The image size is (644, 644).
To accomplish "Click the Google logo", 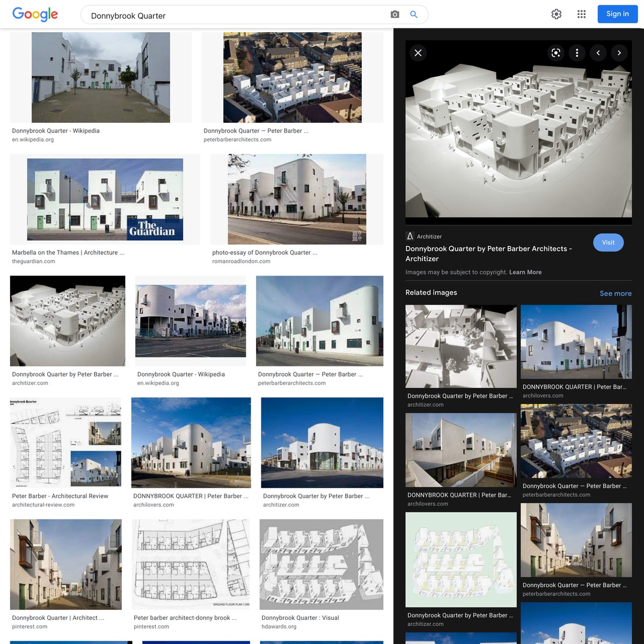I will click(x=34, y=14).
